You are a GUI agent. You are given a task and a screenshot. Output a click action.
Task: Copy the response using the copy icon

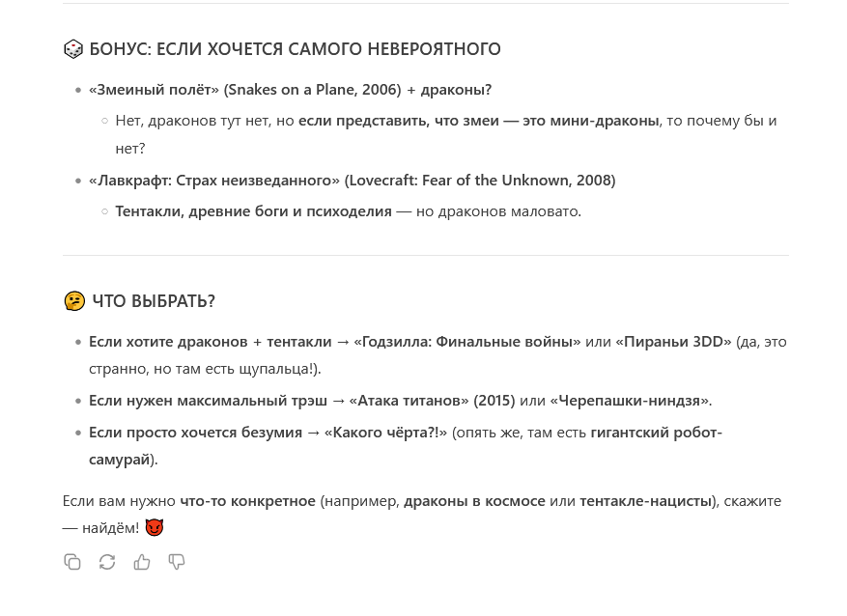point(72,562)
